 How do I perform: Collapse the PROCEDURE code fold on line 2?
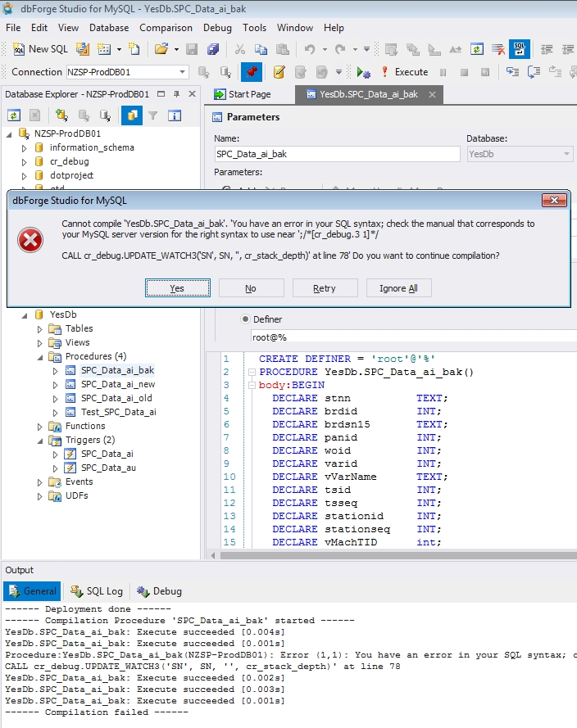[252, 372]
